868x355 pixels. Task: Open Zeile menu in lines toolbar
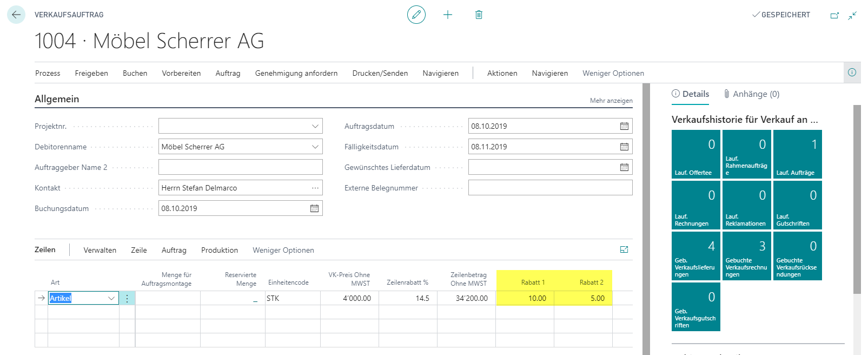pyautogui.click(x=139, y=250)
